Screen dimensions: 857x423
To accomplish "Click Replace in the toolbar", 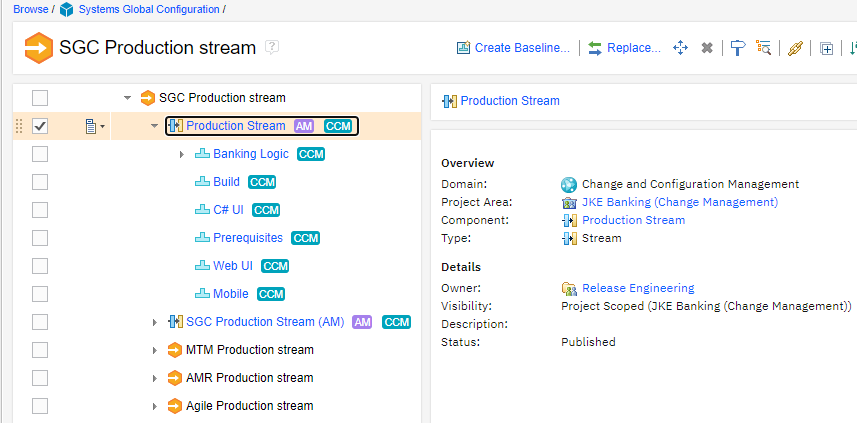I will pos(624,48).
